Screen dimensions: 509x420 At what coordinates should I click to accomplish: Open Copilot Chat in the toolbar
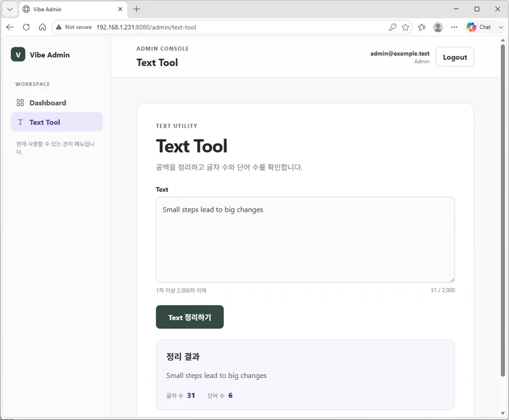point(478,27)
